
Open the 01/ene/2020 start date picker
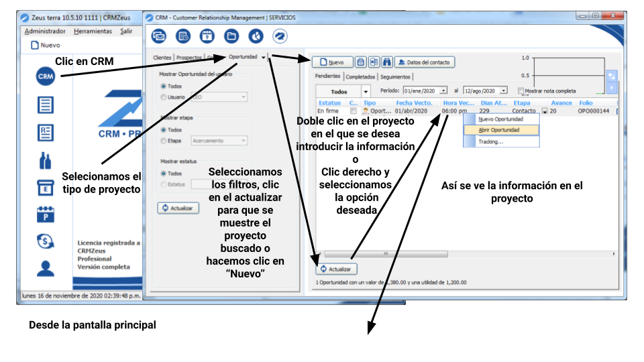[x=443, y=90]
